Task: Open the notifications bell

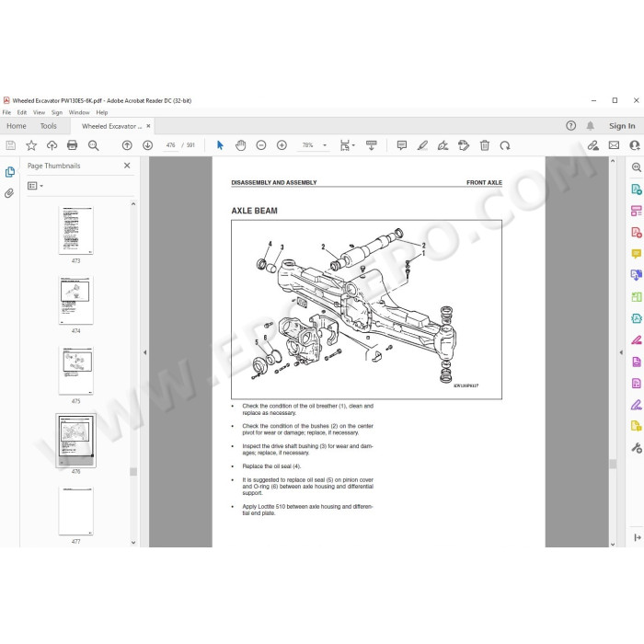Action: coord(591,126)
